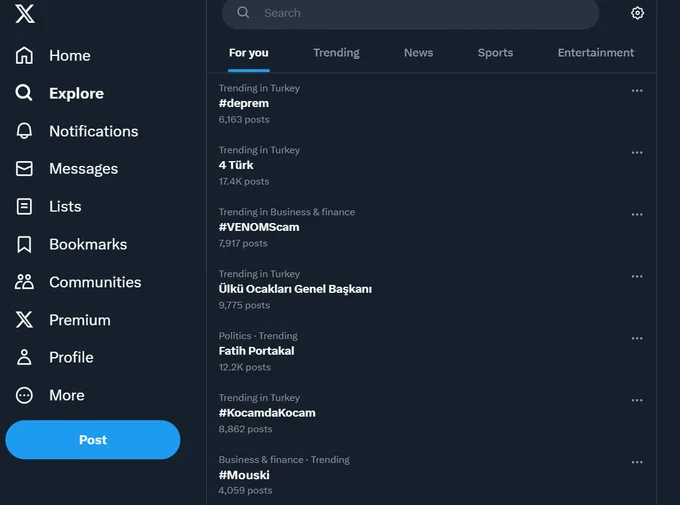Focus the Search input field
The width and height of the screenshot is (680, 505).
click(411, 13)
